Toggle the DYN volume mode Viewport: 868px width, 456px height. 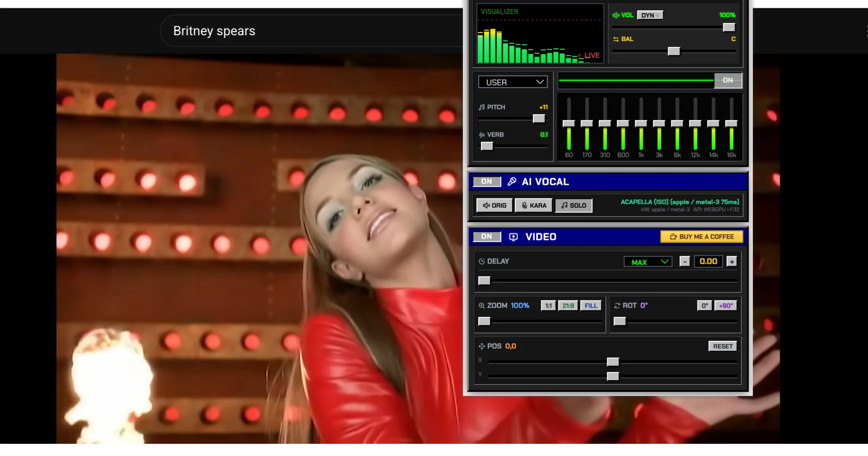(650, 15)
